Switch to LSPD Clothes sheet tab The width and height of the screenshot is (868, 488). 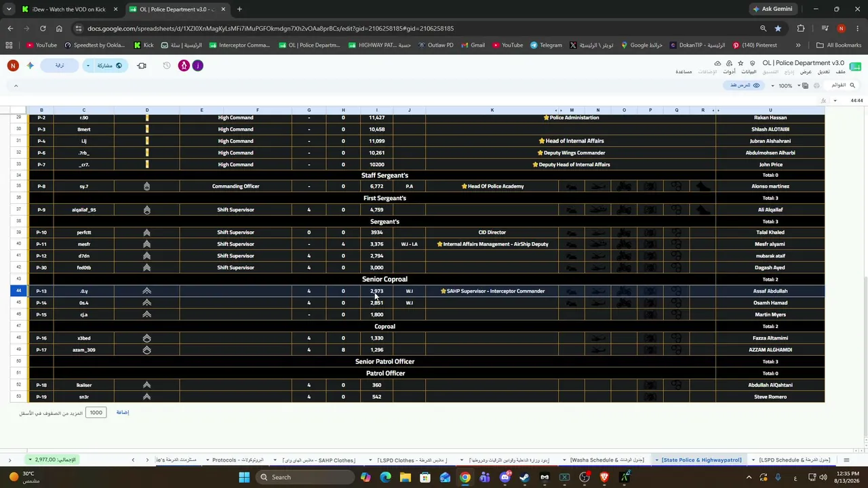[412, 460]
